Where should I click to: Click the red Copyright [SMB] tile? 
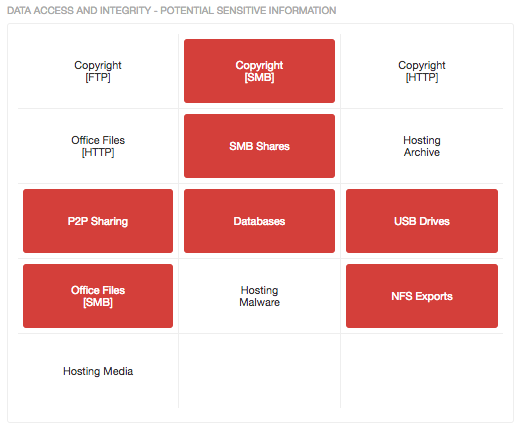point(259,71)
